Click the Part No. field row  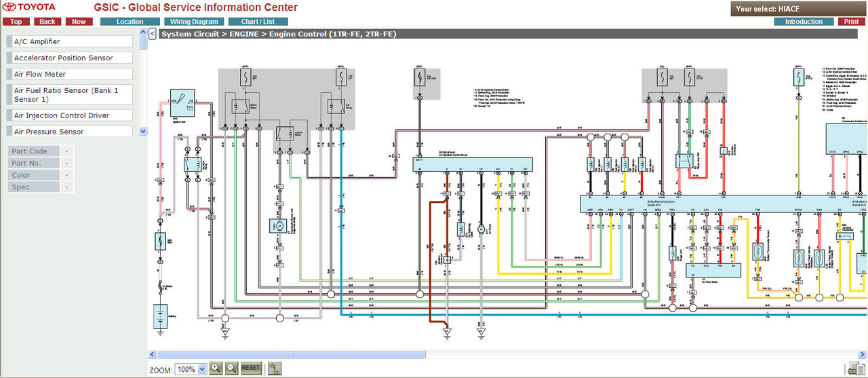(x=40, y=163)
